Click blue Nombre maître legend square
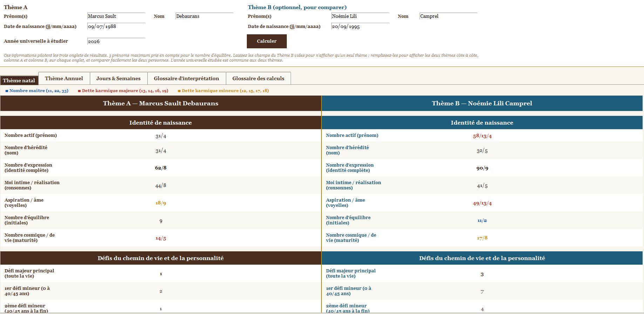Screen dimensions: 644x314 tap(7, 91)
